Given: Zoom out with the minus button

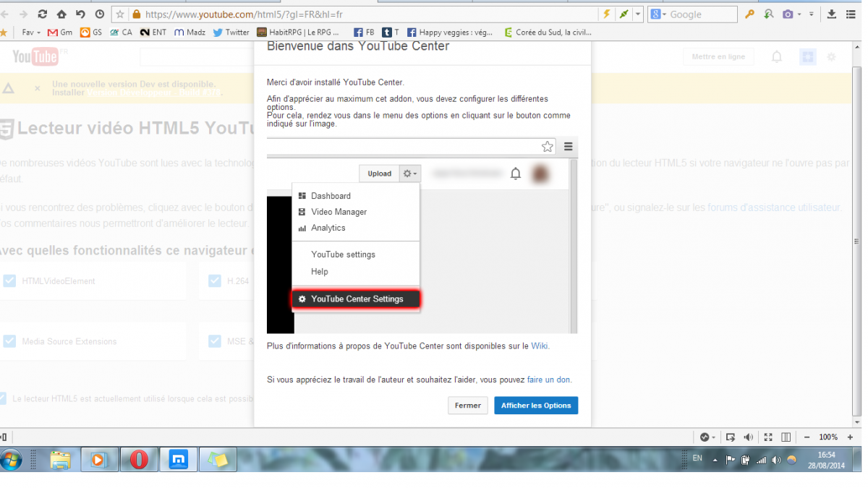Looking at the screenshot, I should [807, 437].
